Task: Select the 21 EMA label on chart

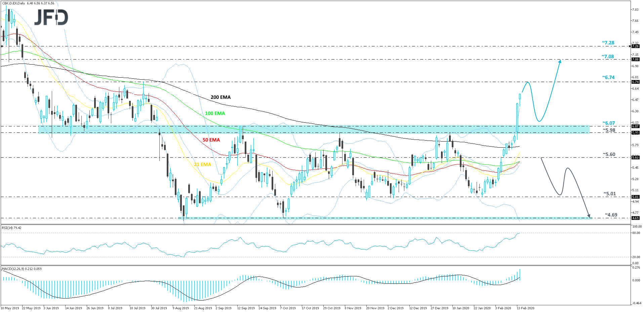Action: (x=202, y=164)
